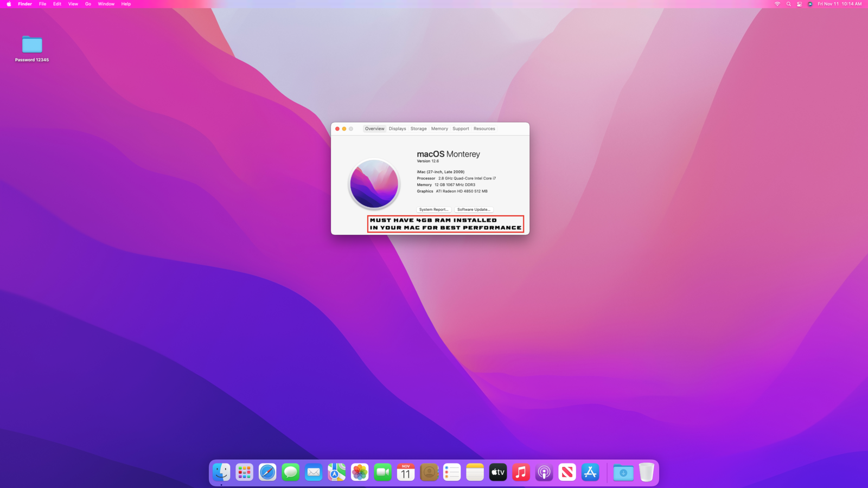This screenshot has height=488, width=868.
Task: Open the Finder menu
Action: click(25, 4)
